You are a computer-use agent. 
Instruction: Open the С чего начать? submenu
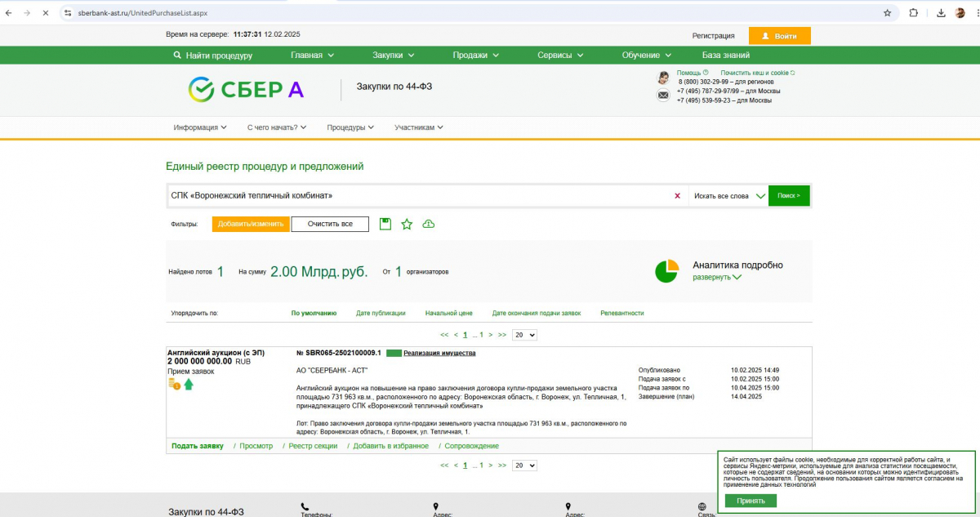pos(277,127)
